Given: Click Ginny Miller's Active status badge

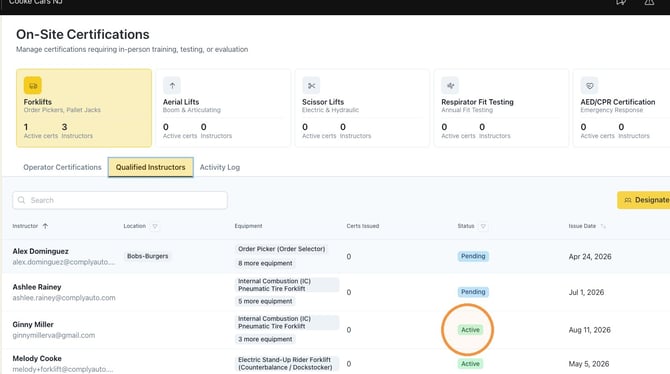Looking at the screenshot, I should [470, 330].
